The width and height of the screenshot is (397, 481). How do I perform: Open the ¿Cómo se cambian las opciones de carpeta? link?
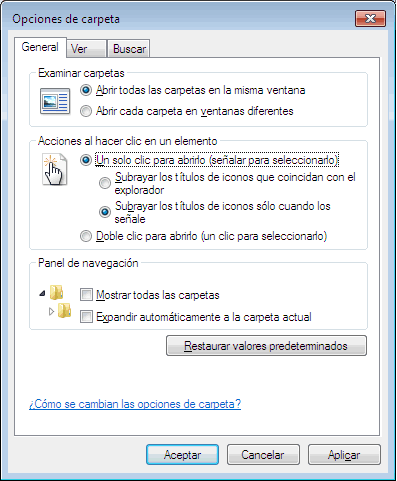click(135, 404)
